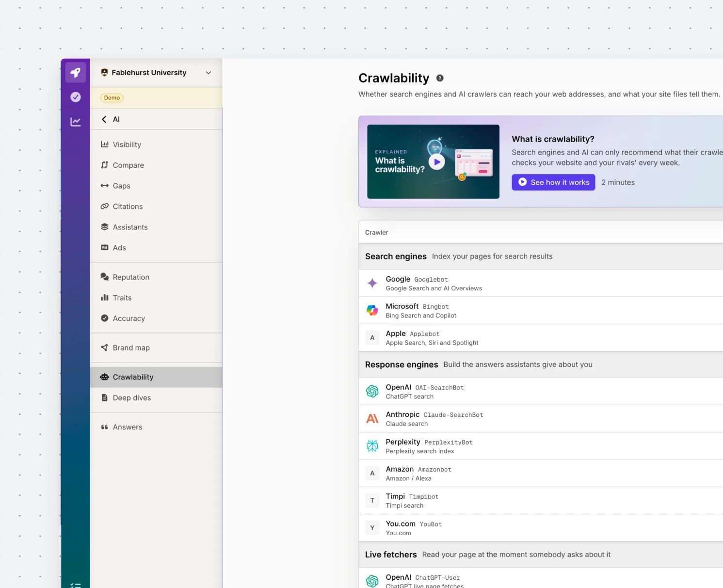Click the Microsoft Copilot logo icon
This screenshot has width=723, height=588.
coord(372,310)
